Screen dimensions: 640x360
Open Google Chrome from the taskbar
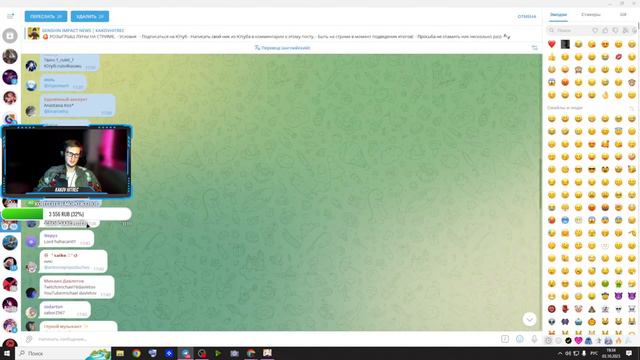click(x=136, y=353)
